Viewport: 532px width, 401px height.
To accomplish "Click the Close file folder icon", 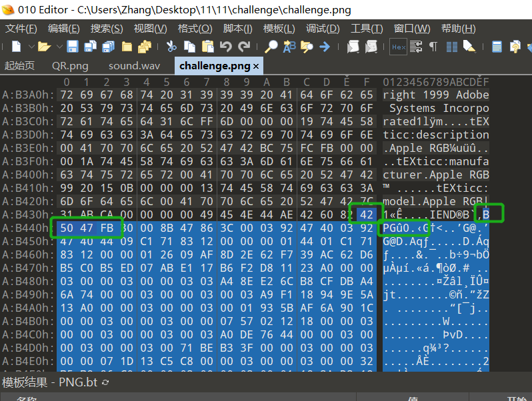I will pyautogui.click(x=127, y=47).
